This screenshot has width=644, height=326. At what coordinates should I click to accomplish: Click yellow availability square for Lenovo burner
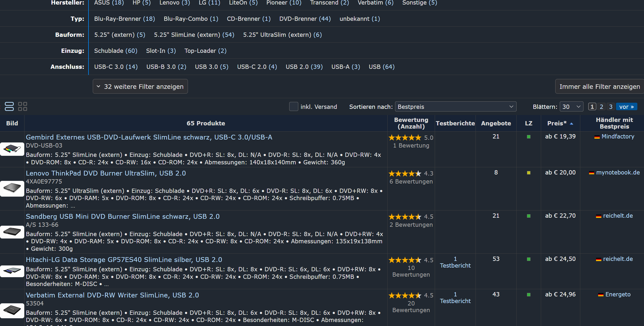click(x=529, y=173)
